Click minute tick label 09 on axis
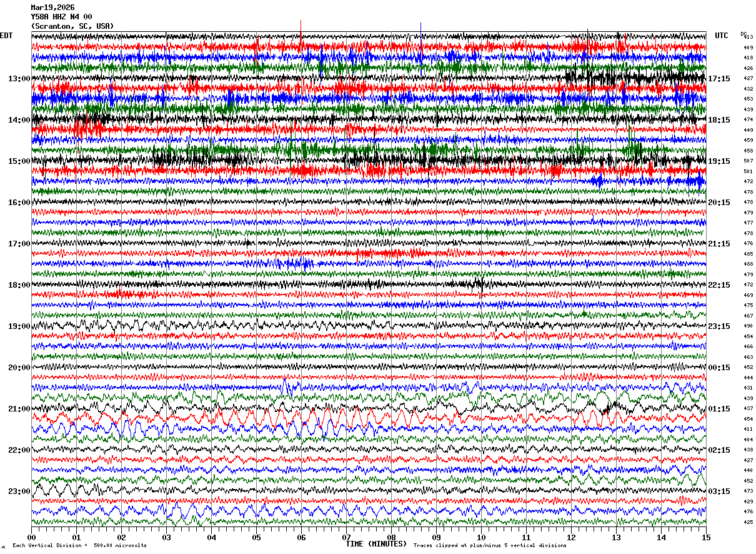Screen dimensions: 756x554 pos(436,537)
